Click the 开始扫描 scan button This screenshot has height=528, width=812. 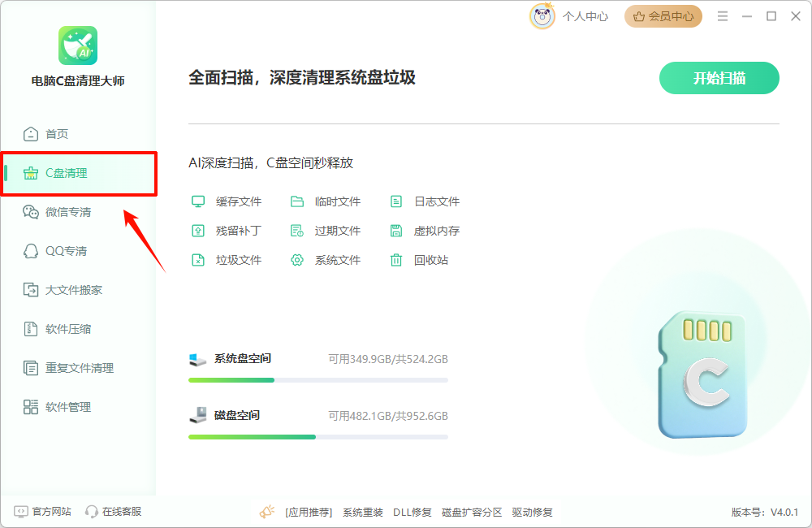pos(719,76)
